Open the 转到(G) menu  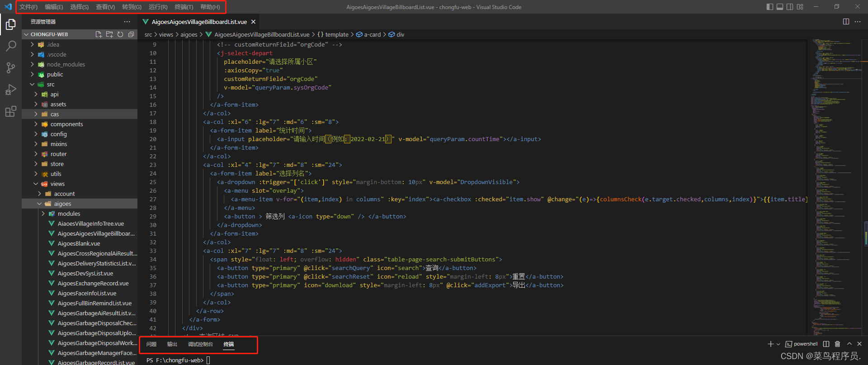coord(132,7)
